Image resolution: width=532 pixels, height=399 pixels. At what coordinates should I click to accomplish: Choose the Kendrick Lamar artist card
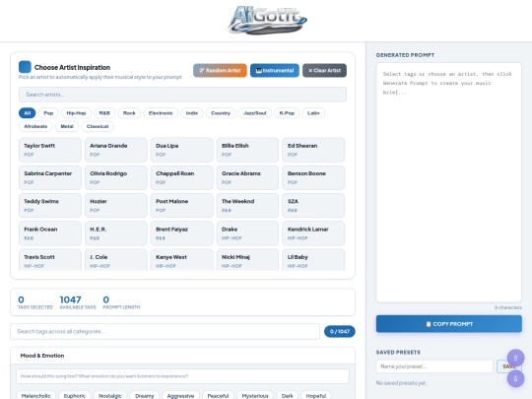pos(313,233)
